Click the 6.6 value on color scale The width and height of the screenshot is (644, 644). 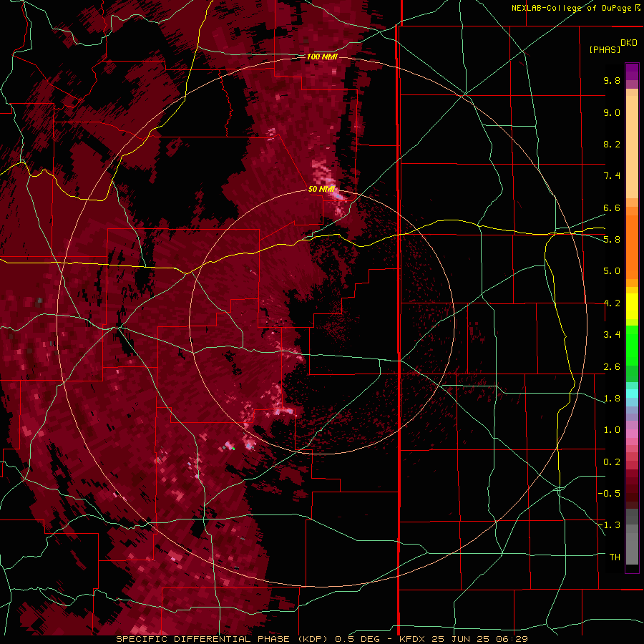click(x=612, y=208)
